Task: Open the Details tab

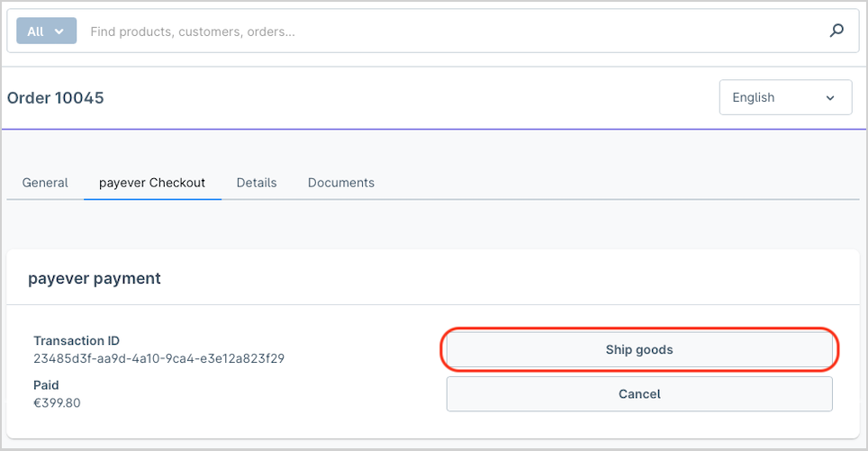Action: [257, 183]
